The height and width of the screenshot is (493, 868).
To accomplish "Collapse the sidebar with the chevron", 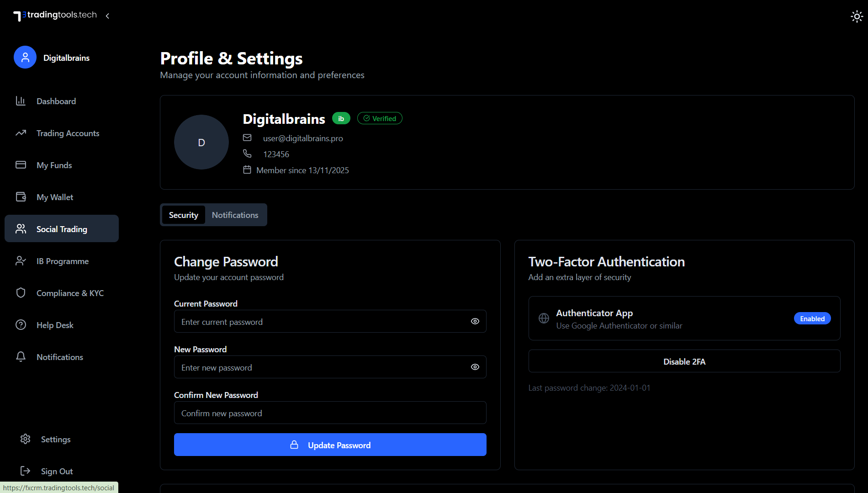I will [107, 16].
